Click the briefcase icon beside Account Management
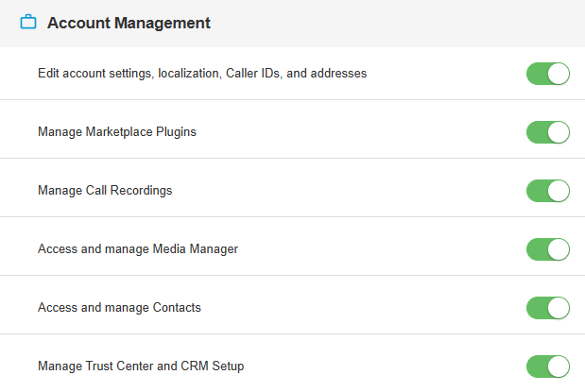This screenshot has height=392, width=585. coord(28,22)
